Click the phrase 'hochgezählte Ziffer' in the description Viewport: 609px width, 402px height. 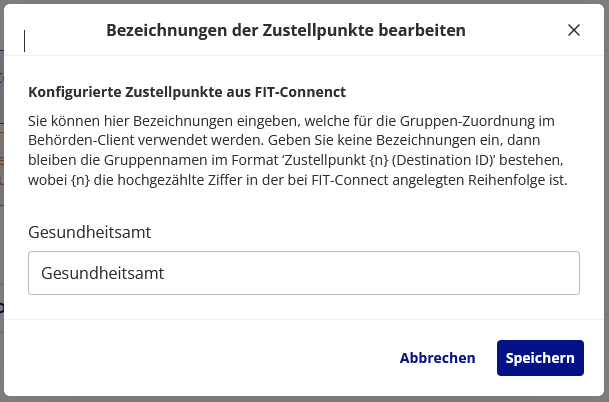(171, 180)
